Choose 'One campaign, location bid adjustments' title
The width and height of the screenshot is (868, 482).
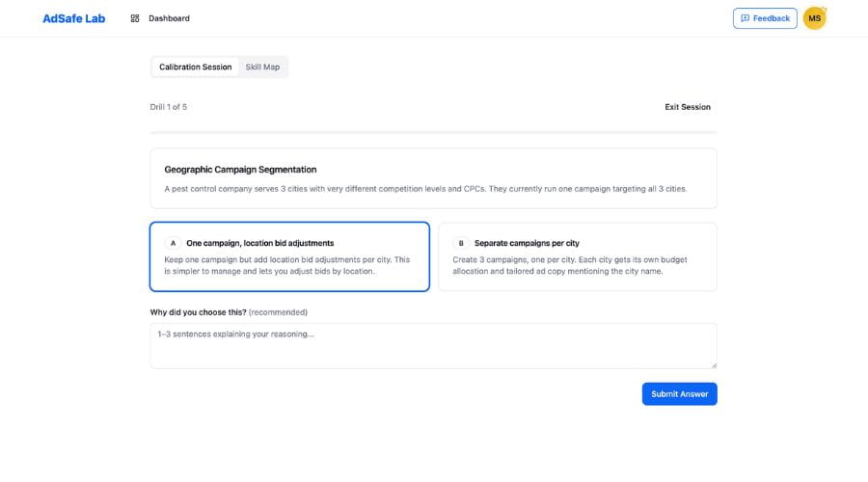point(259,243)
